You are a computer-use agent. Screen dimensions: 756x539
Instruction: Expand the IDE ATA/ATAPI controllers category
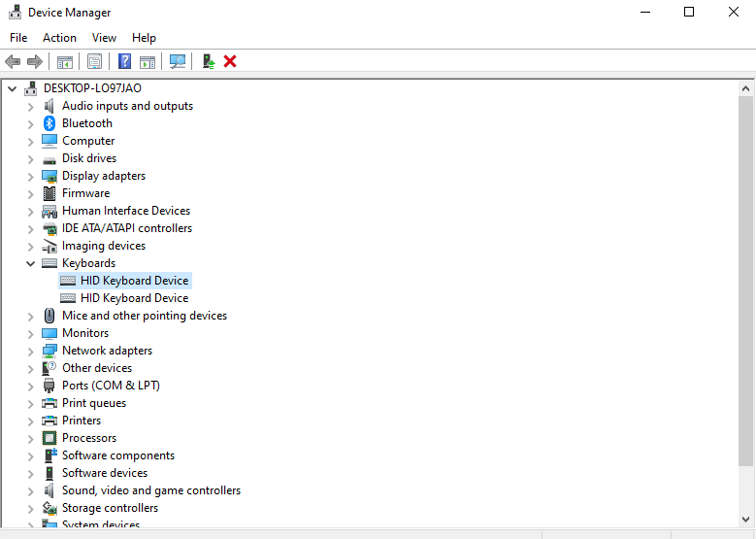coord(30,229)
